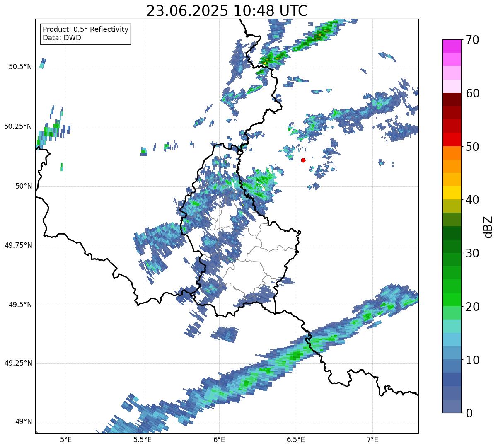The width and height of the screenshot is (498, 448).
Task: Click the 5°E longitude label
Action: (x=66, y=439)
